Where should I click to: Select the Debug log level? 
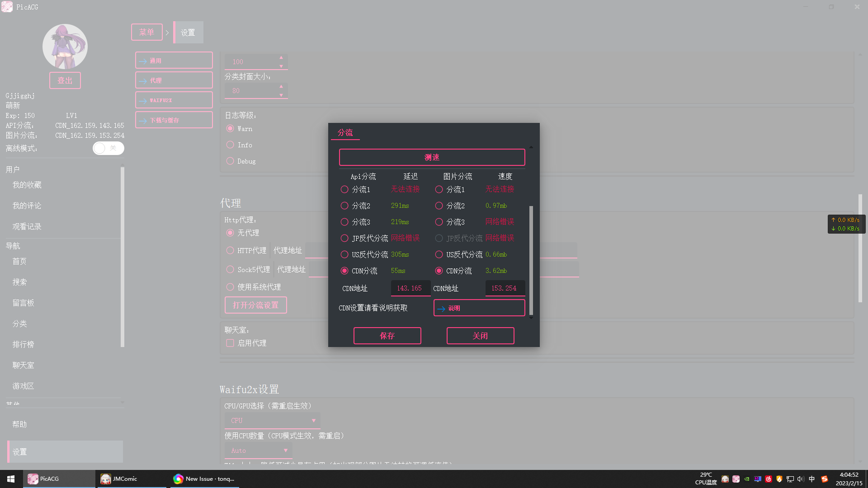click(x=230, y=161)
